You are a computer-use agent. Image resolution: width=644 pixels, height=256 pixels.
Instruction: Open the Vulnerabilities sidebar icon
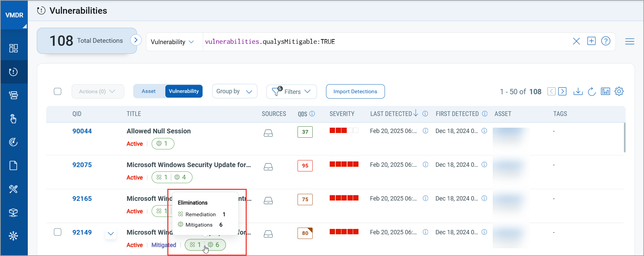(x=13, y=72)
